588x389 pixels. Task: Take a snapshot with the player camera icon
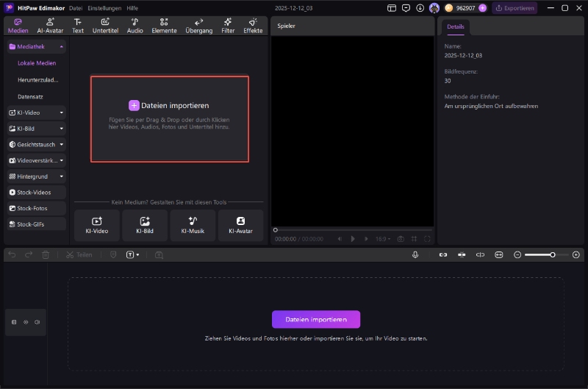click(401, 239)
